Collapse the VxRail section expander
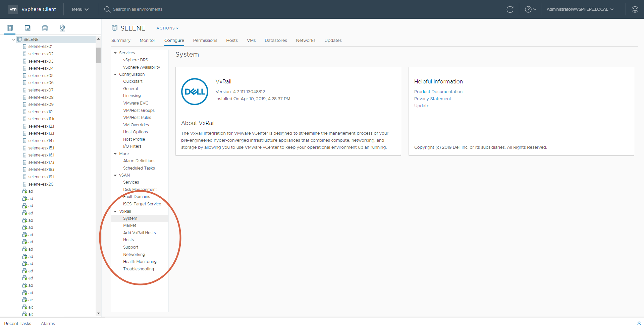Viewport: 644px width, 328px height. click(115, 211)
